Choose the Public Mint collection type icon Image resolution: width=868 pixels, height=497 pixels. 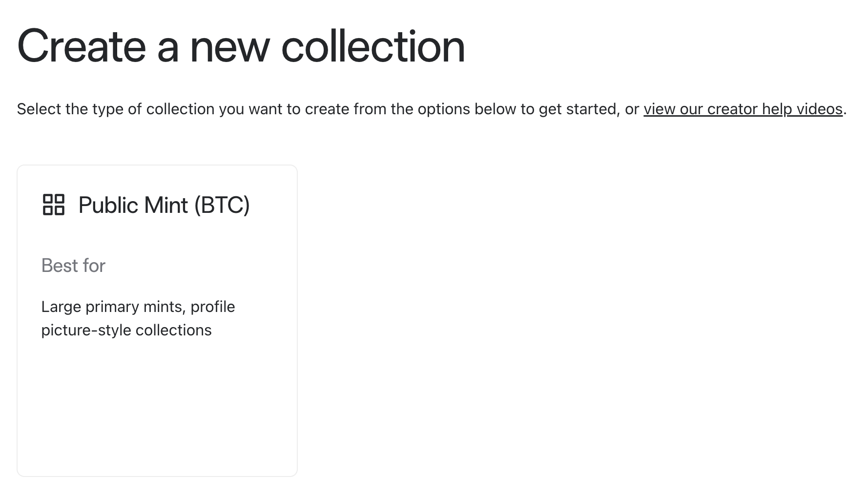[x=54, y=205]
